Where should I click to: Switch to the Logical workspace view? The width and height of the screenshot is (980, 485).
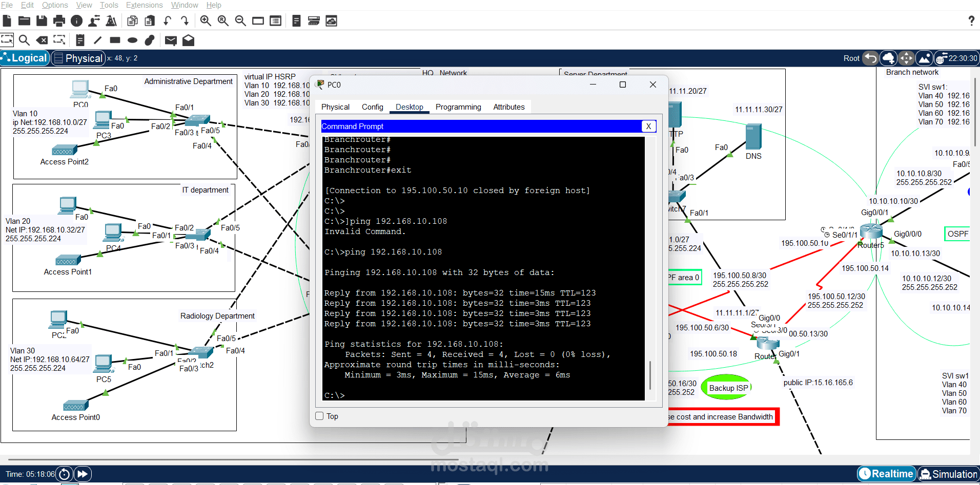point(25,58)
